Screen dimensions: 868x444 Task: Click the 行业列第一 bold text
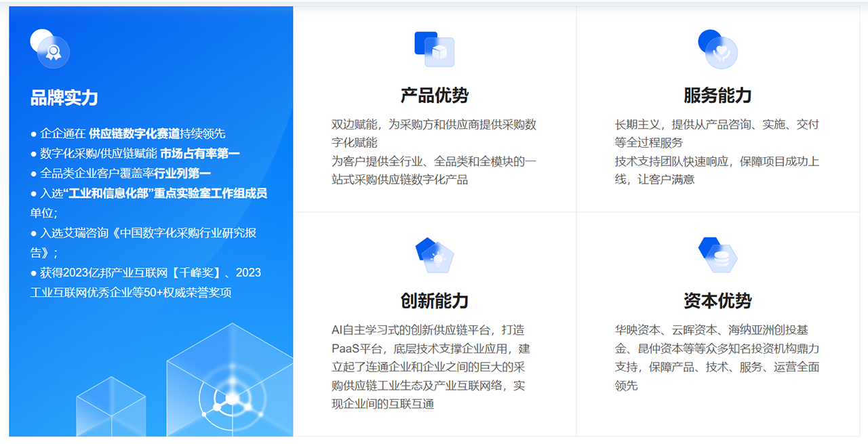coord(182,174)
